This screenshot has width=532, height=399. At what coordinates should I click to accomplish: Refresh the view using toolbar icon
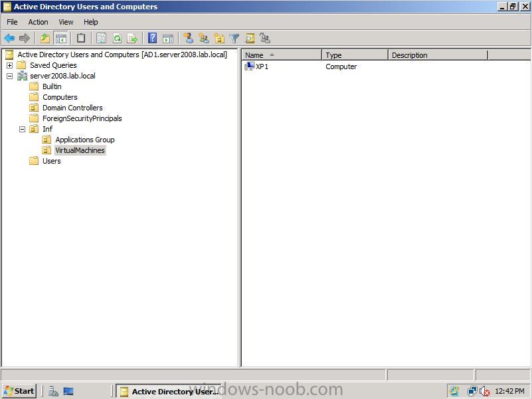117,38
